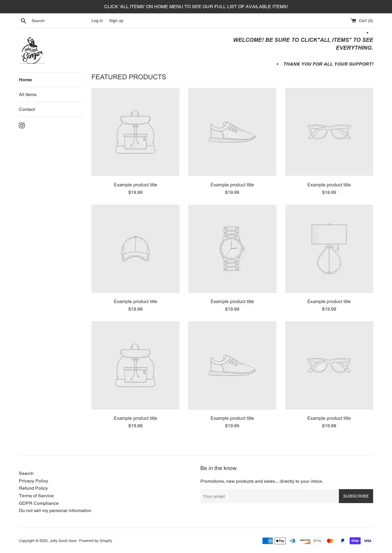Click the Subscribe button
392x553 pixels.
pyautogui.click(x=356, y=496)
